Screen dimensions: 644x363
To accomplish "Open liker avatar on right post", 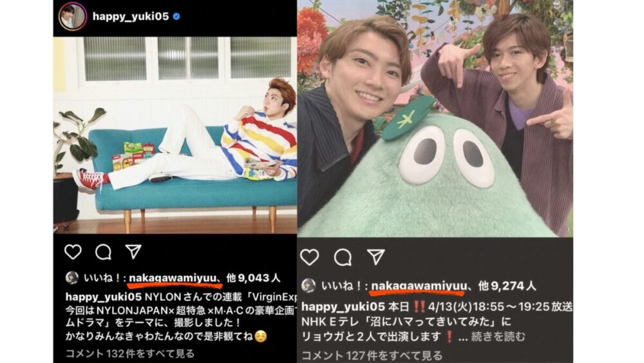I will click(x=308, y=286).
